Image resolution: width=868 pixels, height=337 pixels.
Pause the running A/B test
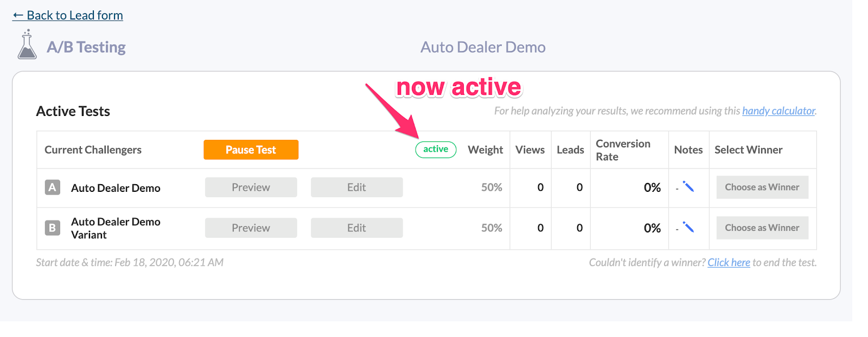(x=251, y=150)
